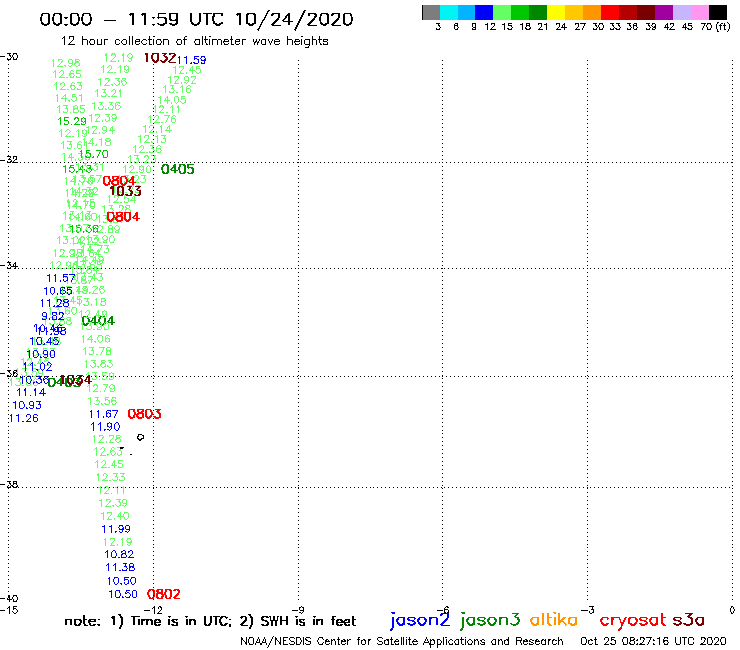Click the blue value 11.67
The width and height of the screenshot is (740, 650).
coord(103,414)
